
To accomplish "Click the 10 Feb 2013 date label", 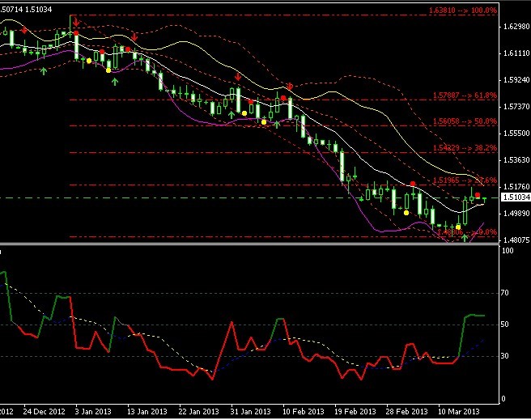I will pos(303,412).
